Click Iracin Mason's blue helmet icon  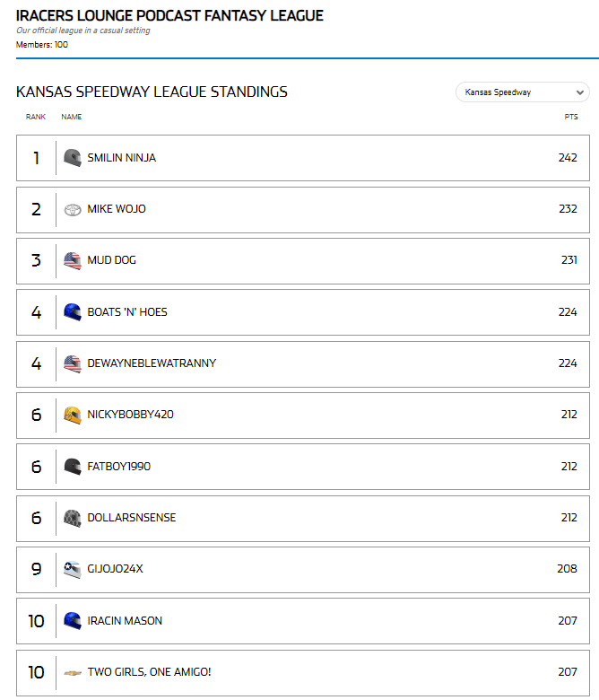73,621
